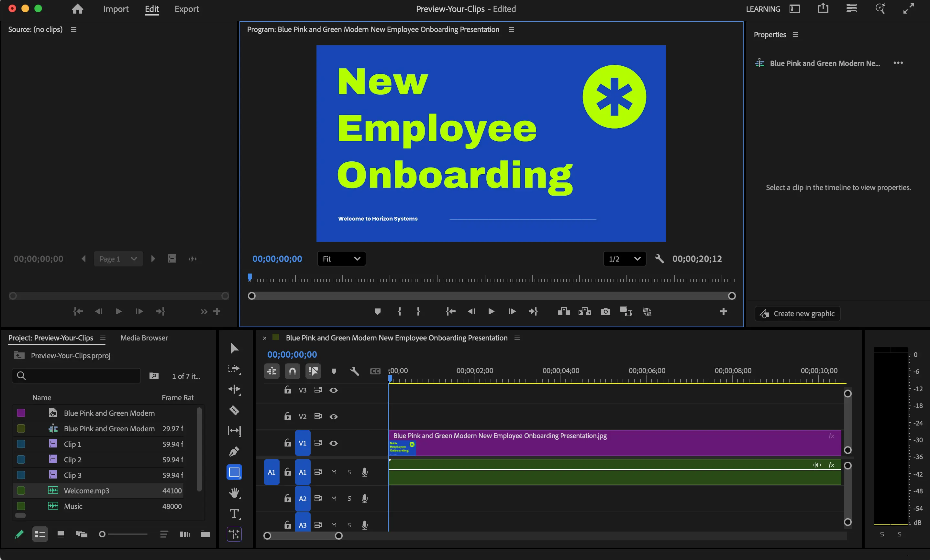Open the Program monitor panel menu

(x=511, y=29)
